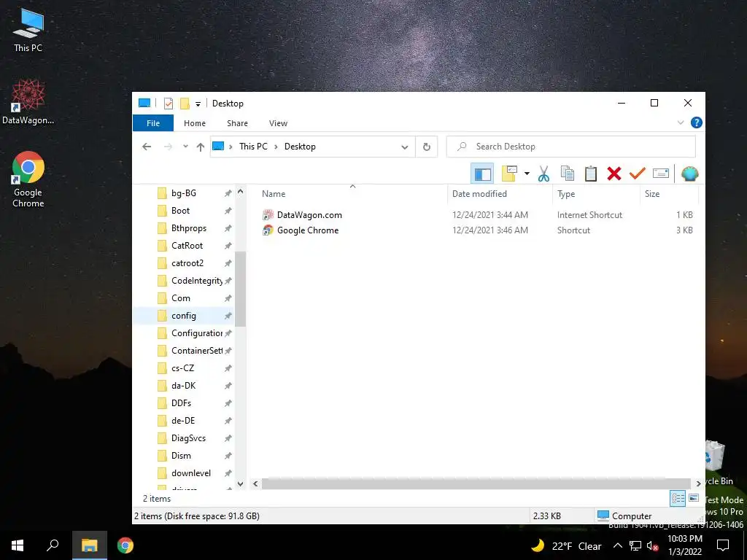
Task: Expand the ribbon with the chevron
Action: (x=681, y=122)
